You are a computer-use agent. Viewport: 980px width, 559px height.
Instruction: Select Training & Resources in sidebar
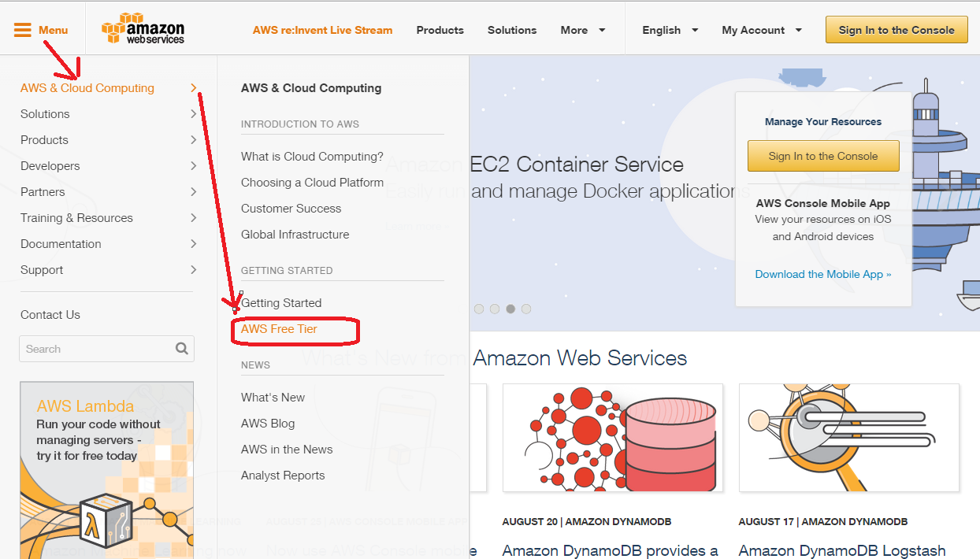pyautogui.click(x=76, y=218)
